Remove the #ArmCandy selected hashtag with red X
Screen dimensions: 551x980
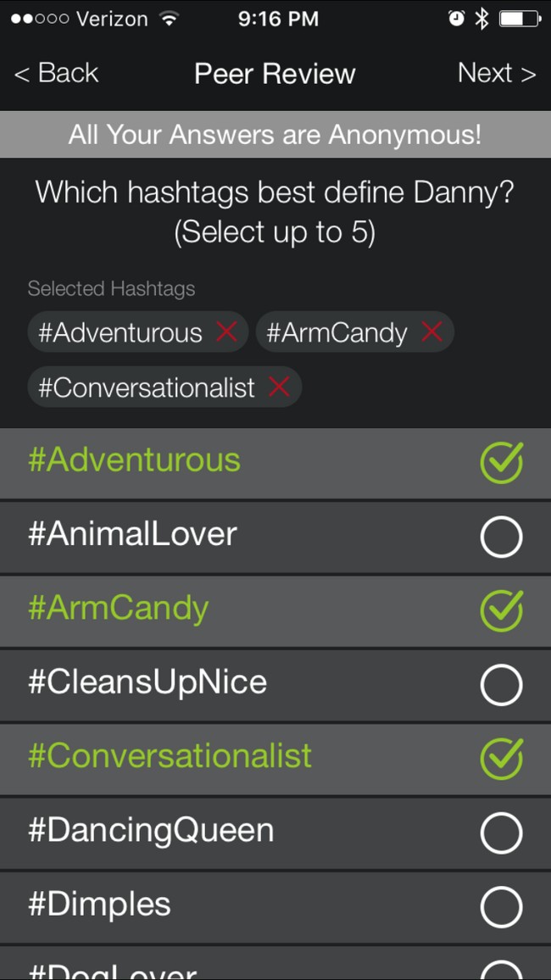(x=431, y=331)
